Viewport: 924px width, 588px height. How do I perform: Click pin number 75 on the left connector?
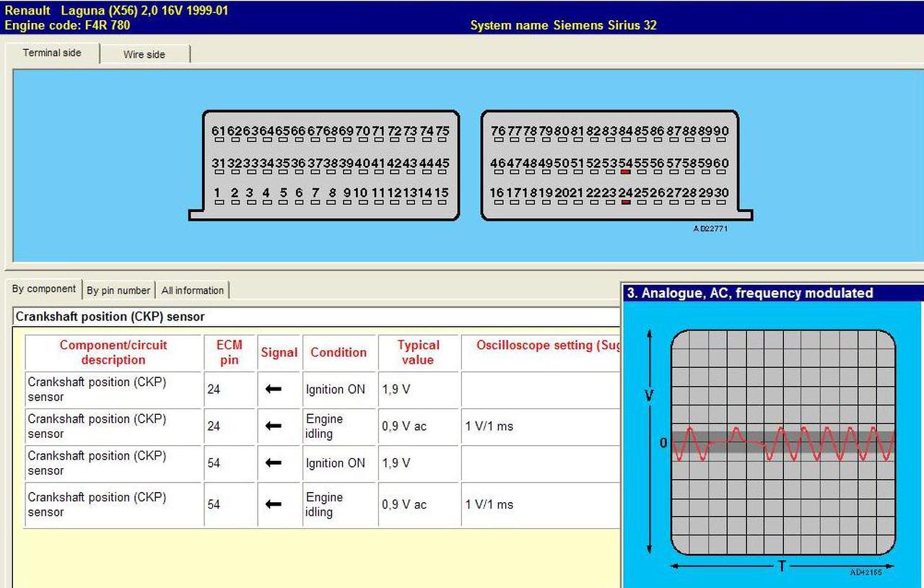coord(441,131)
